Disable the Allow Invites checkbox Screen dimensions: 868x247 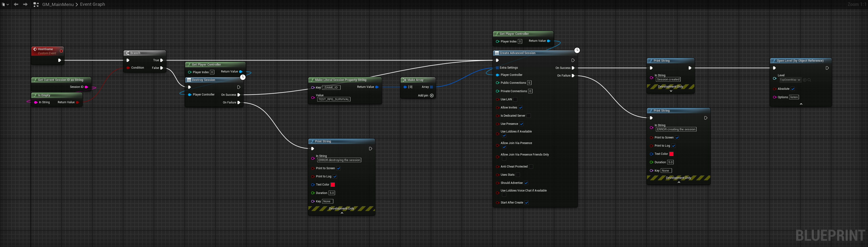coord(520,108)
